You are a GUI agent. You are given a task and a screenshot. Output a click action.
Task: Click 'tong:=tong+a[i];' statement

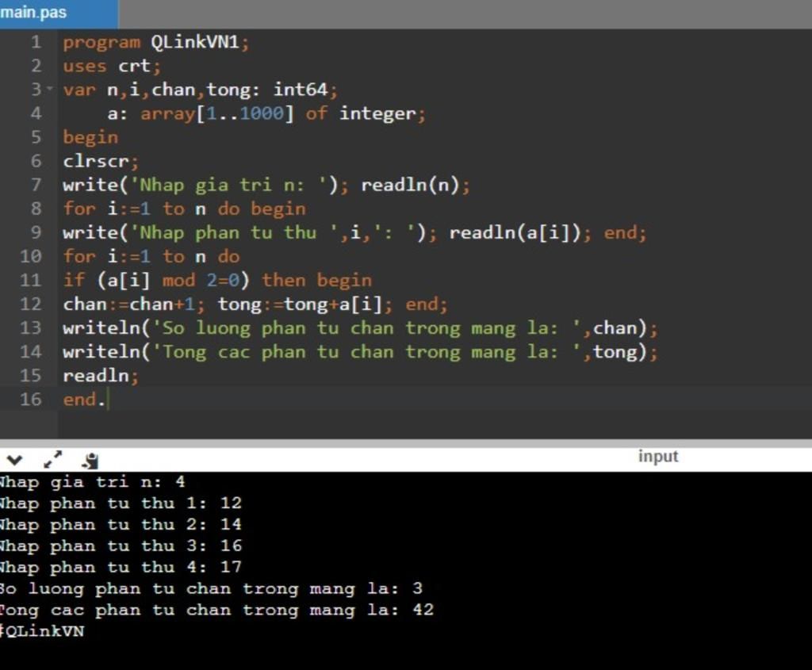click(305, 304)
